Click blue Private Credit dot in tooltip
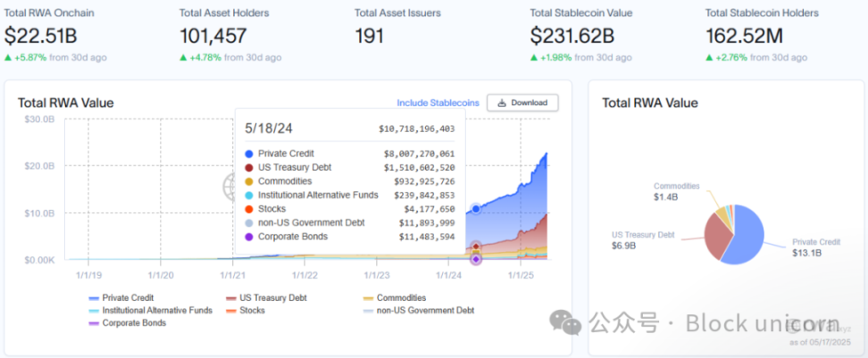The width and height of the screenshot is (868, 358). point(249,154)
